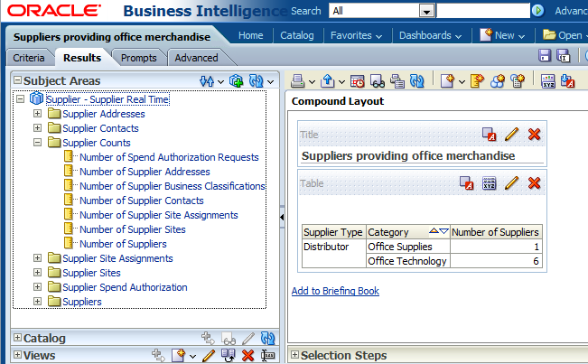
Task: Switch to the Criteria tab
Action: click(x=29, y=58)
